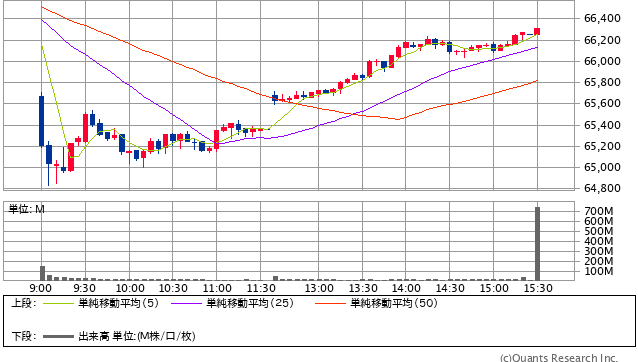Click the 600M volume axis label

[x=599, y=221]
